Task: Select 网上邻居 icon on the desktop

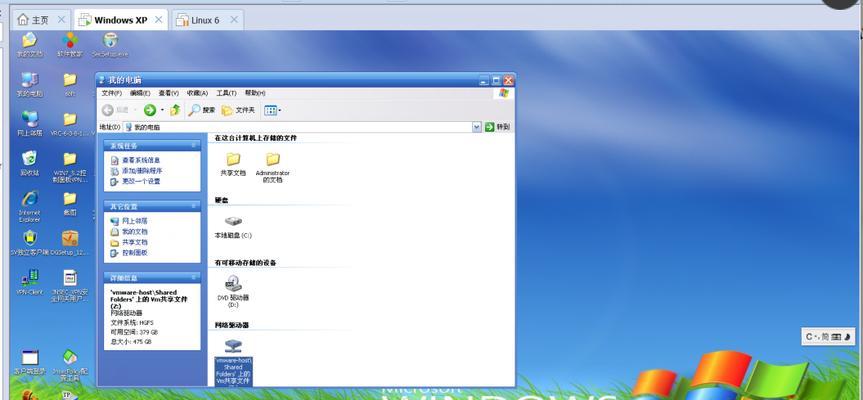Action: [30, 123]
